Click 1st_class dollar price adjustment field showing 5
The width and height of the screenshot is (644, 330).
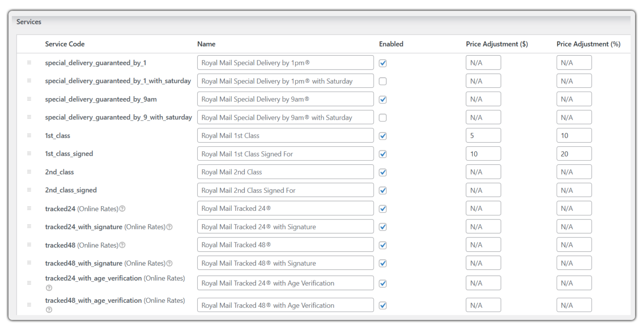pyautogui.click(x=483, y=135)
